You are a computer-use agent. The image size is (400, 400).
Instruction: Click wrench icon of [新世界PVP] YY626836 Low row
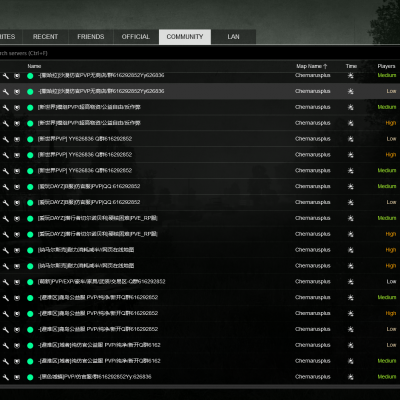click(x=6, y=139)
